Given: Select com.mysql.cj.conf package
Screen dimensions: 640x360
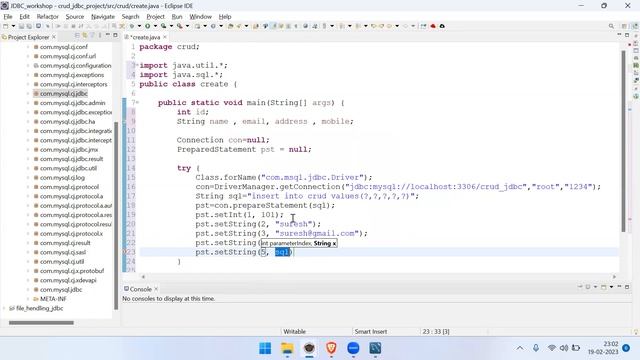Looking at the screenshot, I should pos(64,47).
